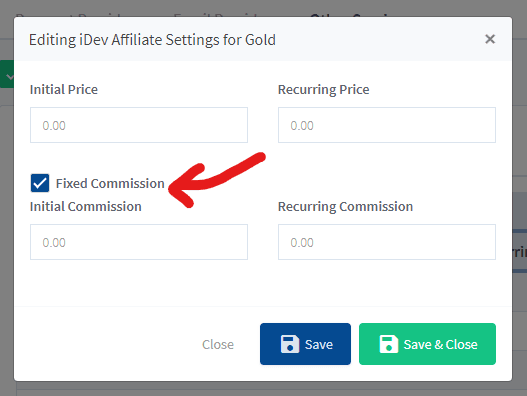Image resolution: width=527 pixels, height=396 pixels.
Task: Click the floppy icon on Save & Close
Action: point(389,344)
